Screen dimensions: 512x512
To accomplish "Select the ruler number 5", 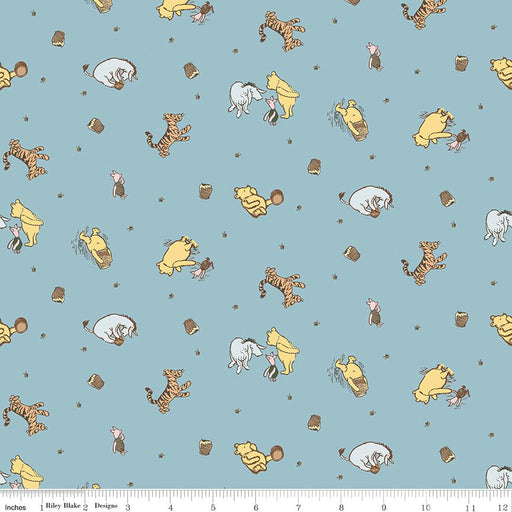I will click(213, 508).
